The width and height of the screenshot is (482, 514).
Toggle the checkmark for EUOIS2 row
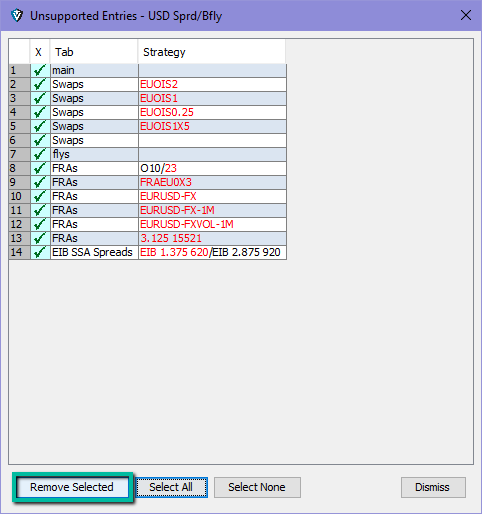pos(40,84)
